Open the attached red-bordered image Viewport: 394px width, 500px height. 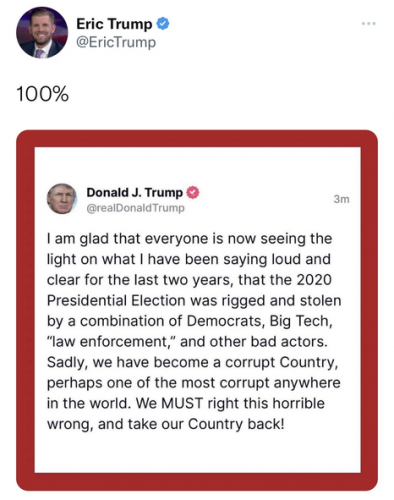[x=197, y=310]
